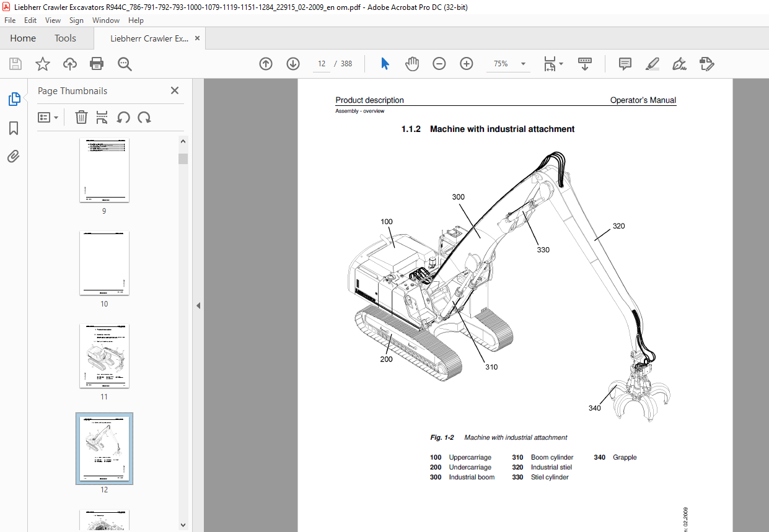The height and width of the screenshot is (532, 769).
Task: Click 'Operator's Manual' header text
Action: coord(643,100)
